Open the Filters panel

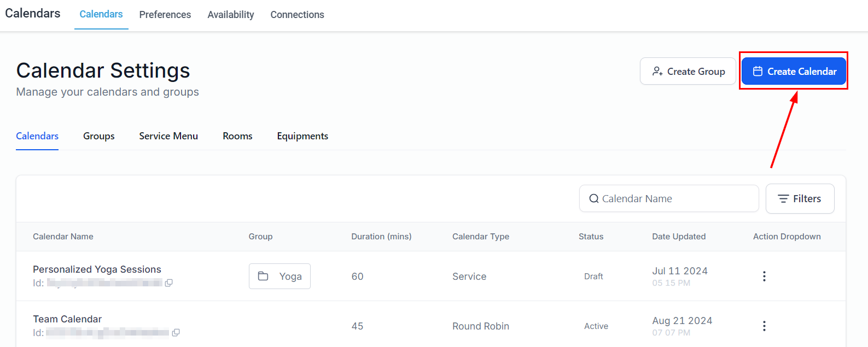pos(800,199)
